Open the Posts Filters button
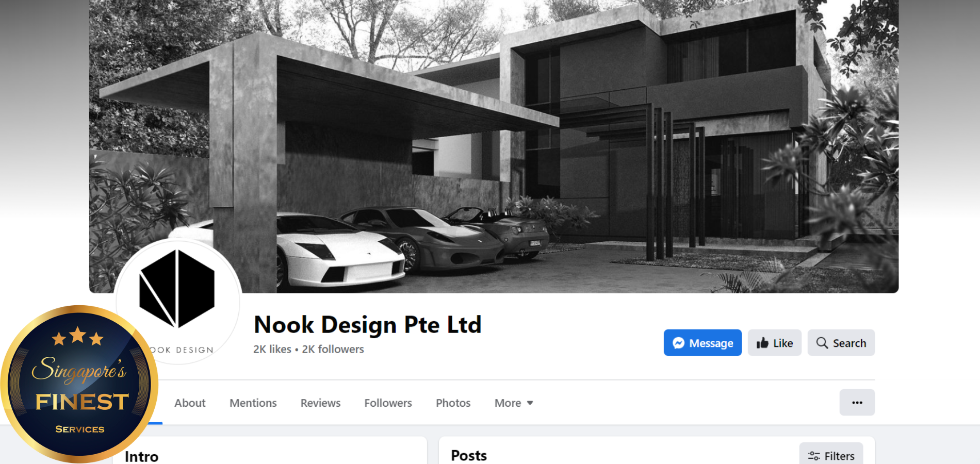Image resolution: width=980 pixels, height=464 pixels. [x=831, y=455]
